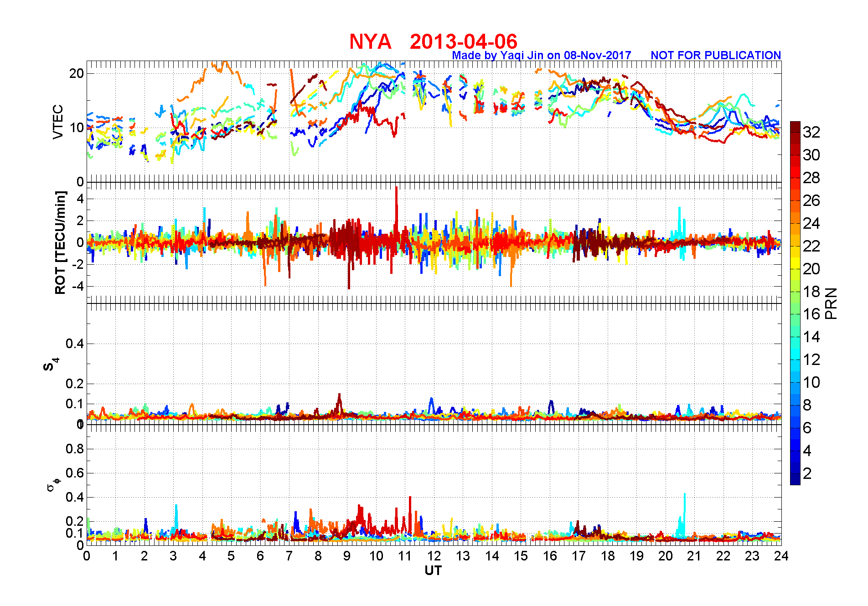
Task: Click the UT axis tick label "23"
Action: click(x=752, y=556)
